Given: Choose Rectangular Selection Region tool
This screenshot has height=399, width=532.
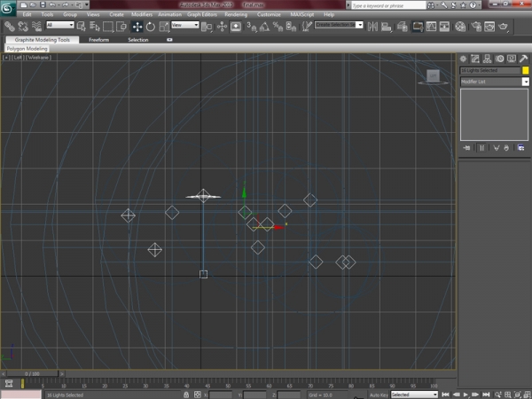Looking at the screenshot, I should 108,27.
